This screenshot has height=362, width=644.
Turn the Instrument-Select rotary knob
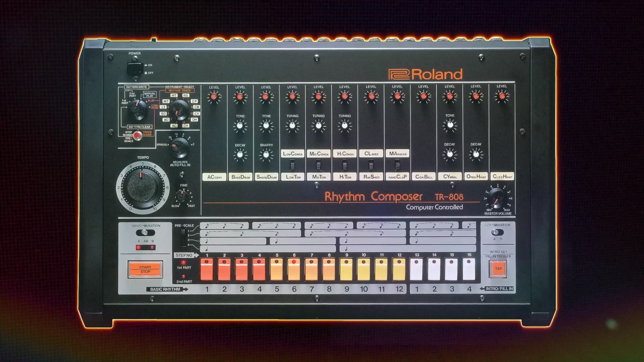pos(179,111)
